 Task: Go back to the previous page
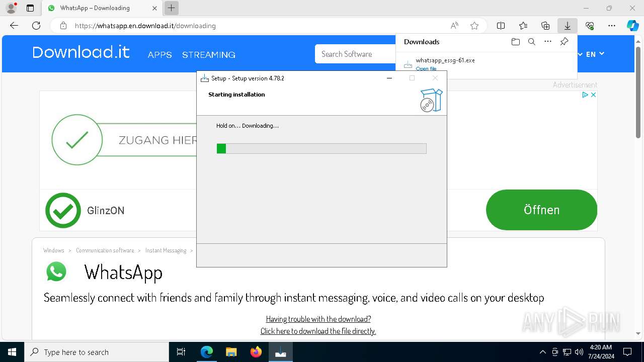click(14, 26)
